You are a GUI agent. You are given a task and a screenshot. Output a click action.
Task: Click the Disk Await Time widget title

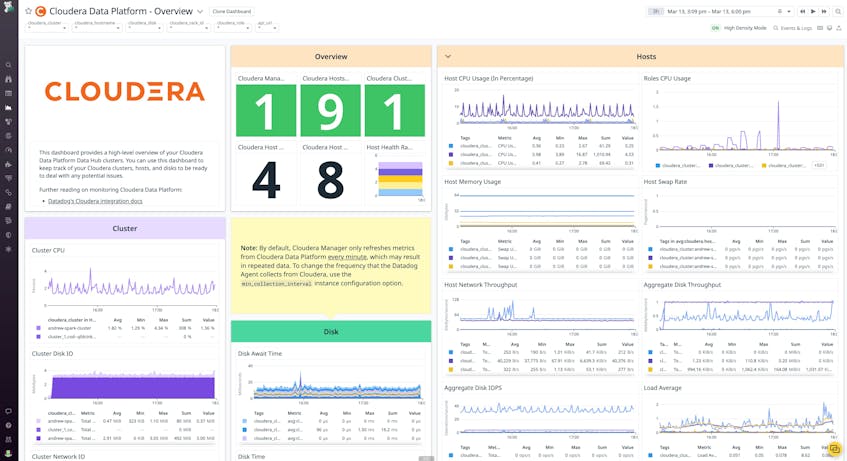coord(260,353)
